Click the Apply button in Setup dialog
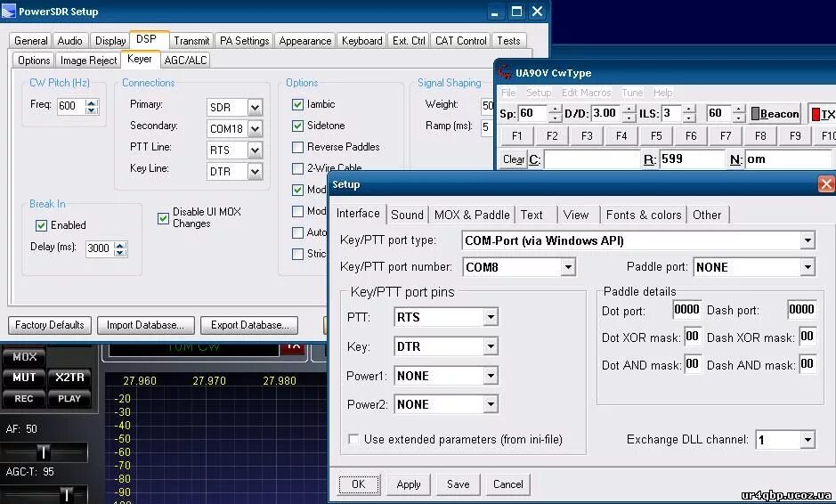This screenshot has height=504, width=836. click(409, 484)
